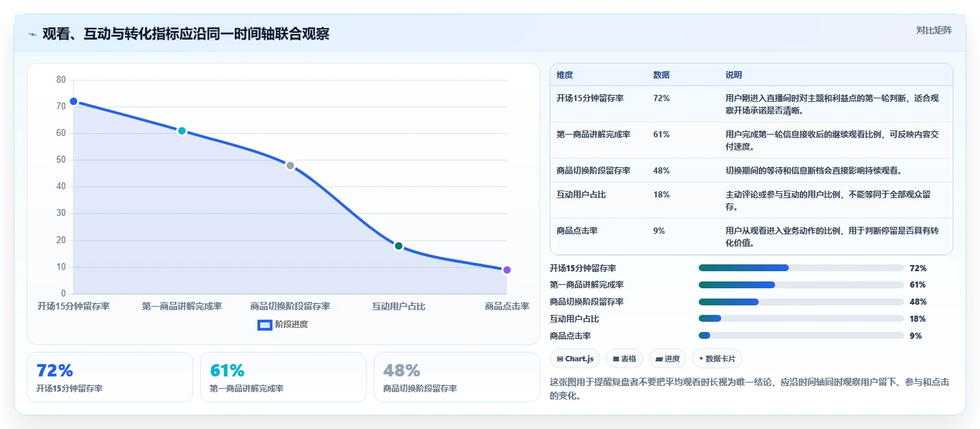Click x-axis label 商品切换阶段留存率
Image resolution: width=980 pixels, height=429 pixels.
tap(290, 307)
